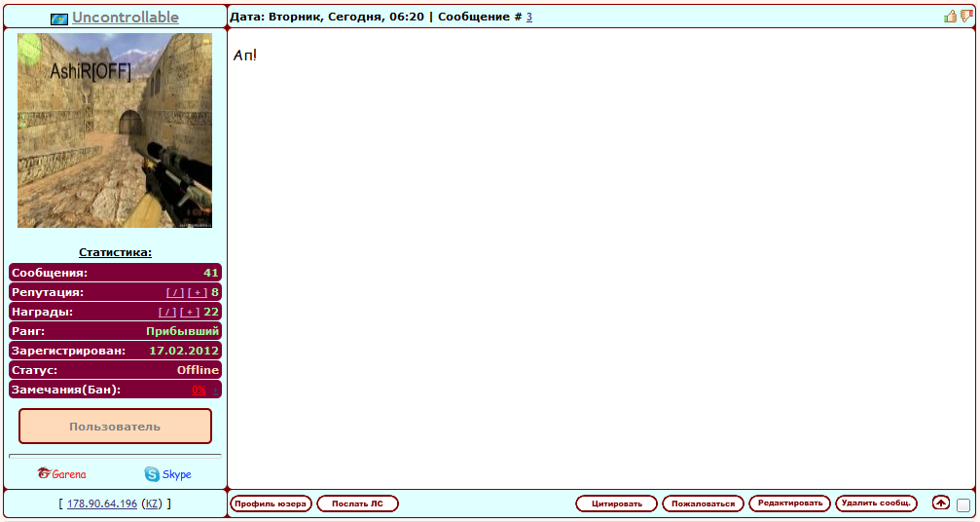The height and width of the screenshot is (522, 980).
Task: Click the Профиль юзера button
Action: tap(271, 503)
